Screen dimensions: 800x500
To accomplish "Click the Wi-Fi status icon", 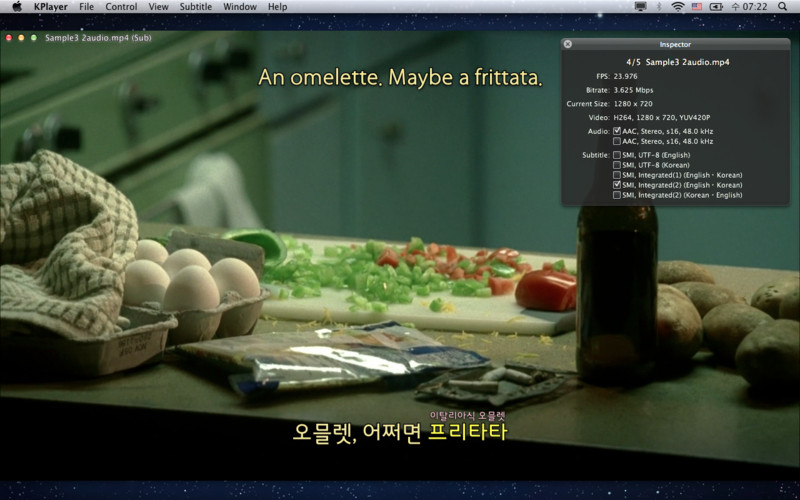I will pyautogui.click(x=677, y=7).
